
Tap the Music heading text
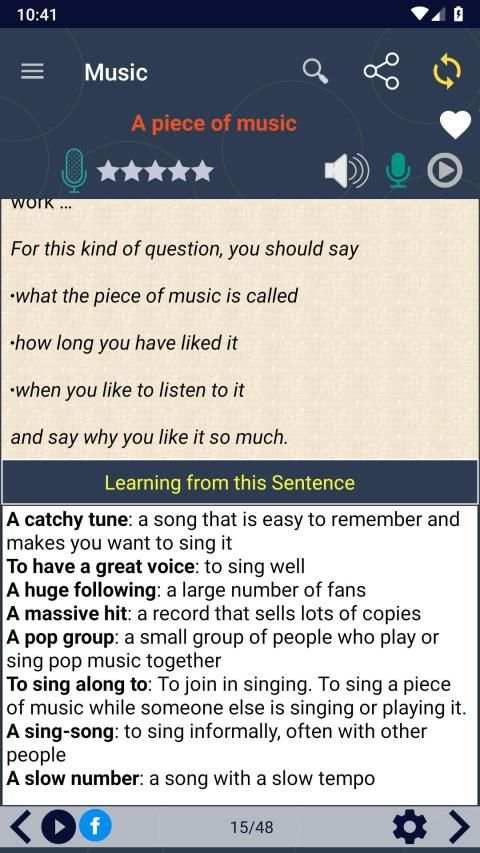[116, 72]
